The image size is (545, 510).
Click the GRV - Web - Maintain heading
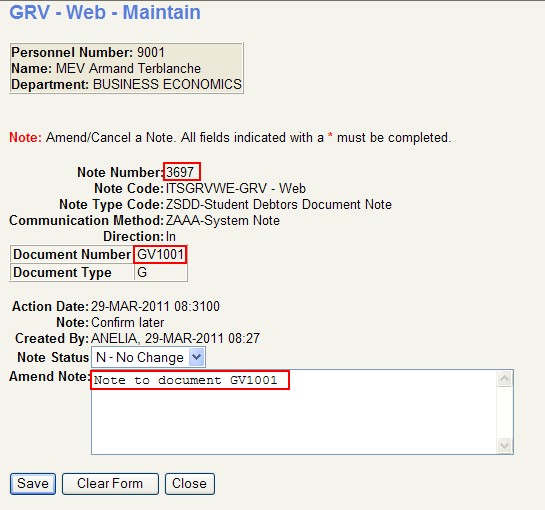point(105,12)
